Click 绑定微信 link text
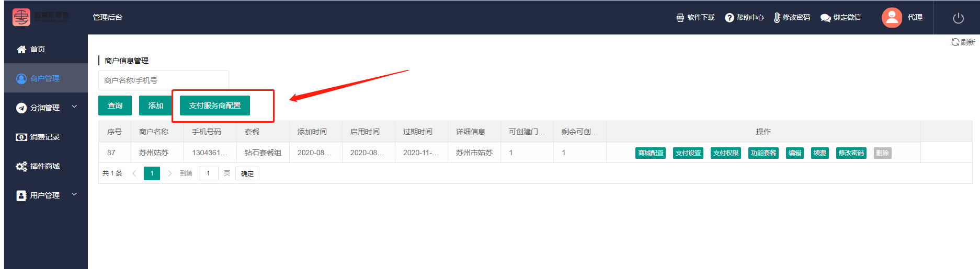 coord(847,18)
